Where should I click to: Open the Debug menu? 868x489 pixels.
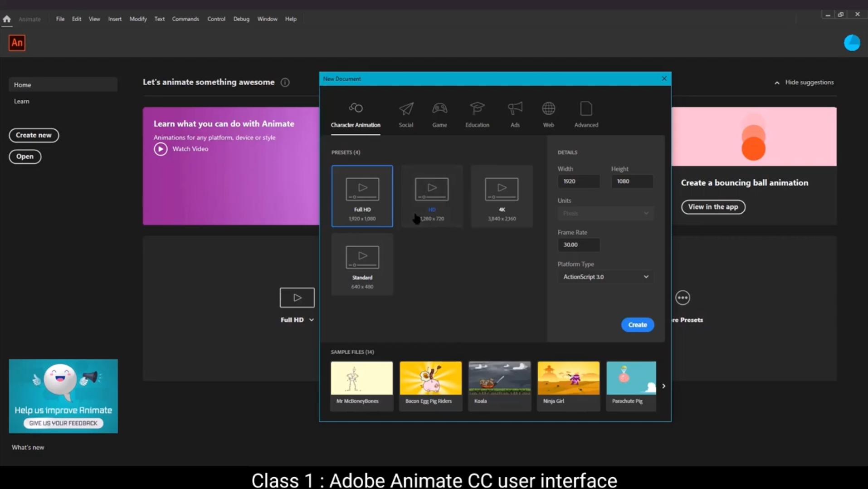pyautogui.click(x=241, y=19)
